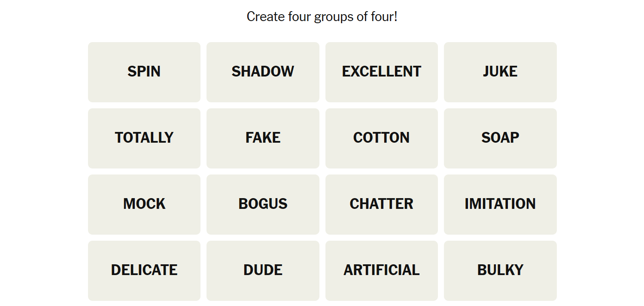The image size is (644, 306).
Task: Pick the BULKY word card
Action: (x=500, y=270)
